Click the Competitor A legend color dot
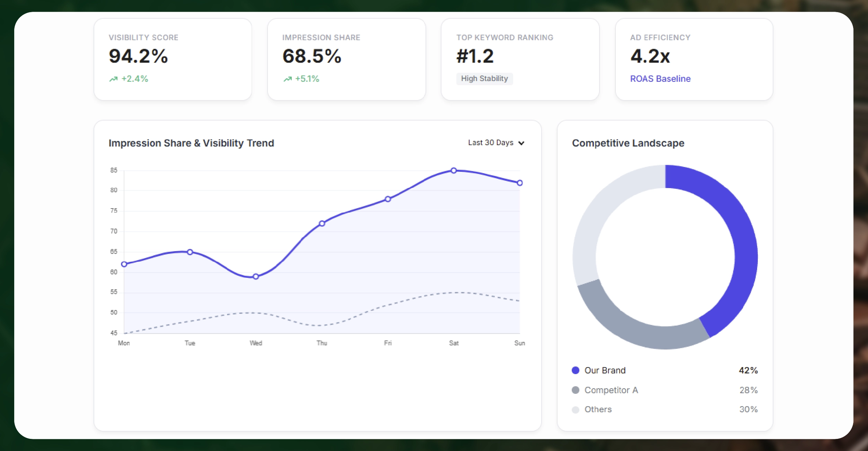 click(x=576, y=390)
